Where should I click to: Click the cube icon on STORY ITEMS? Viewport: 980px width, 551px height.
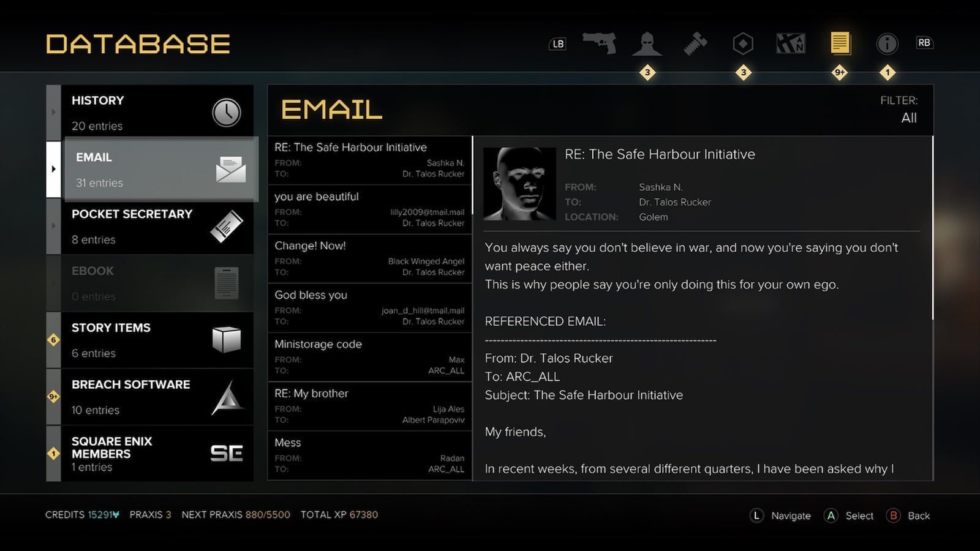point(227,340)
